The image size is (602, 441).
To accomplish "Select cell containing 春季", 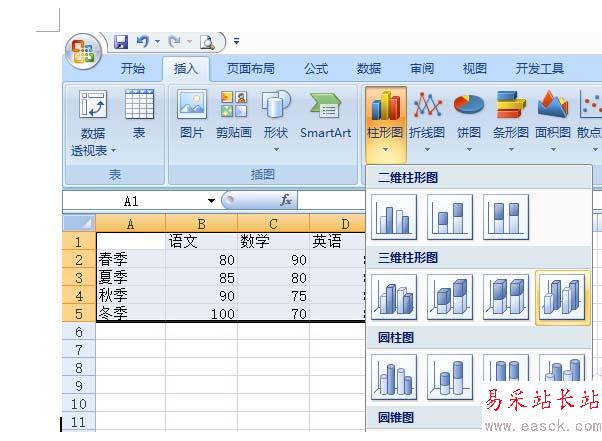I will pos(131,259).
